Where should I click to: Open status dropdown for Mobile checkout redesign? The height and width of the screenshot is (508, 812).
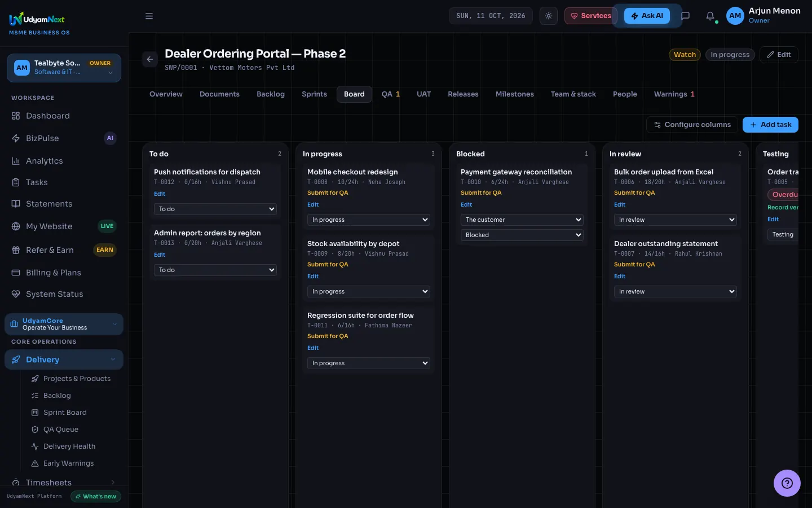369,220
